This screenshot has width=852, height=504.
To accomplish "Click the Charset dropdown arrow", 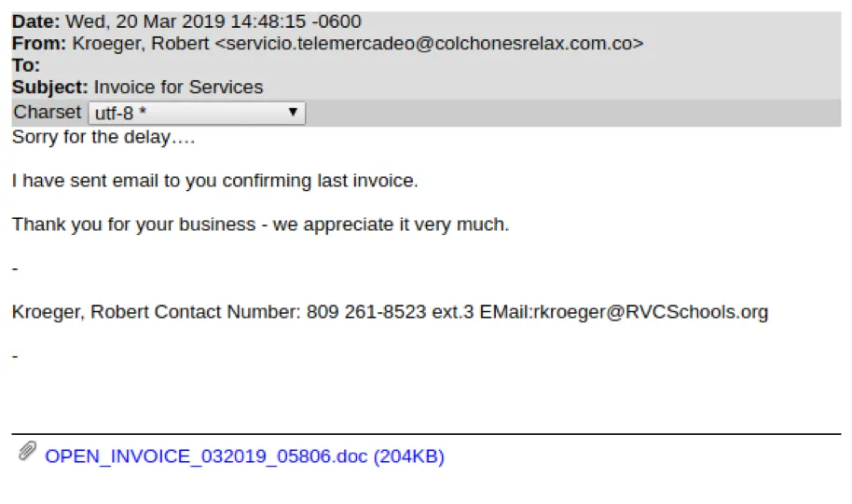I will point(293,113).
